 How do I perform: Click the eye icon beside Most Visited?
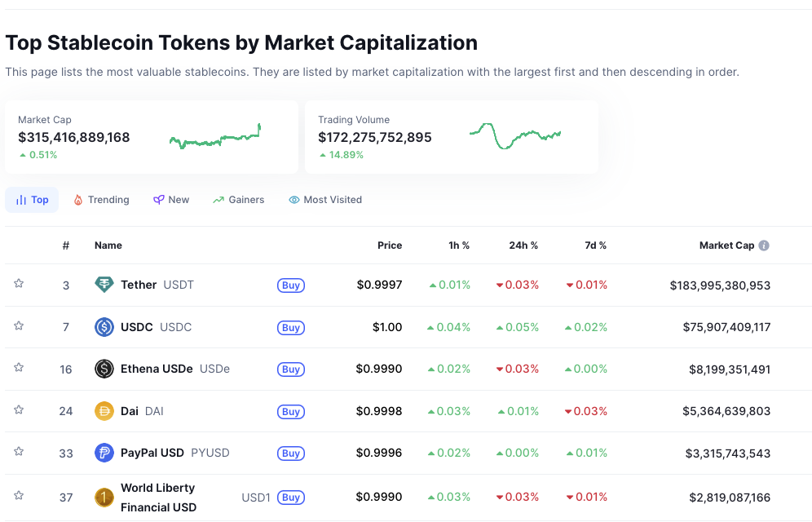[x=293, y=199]
